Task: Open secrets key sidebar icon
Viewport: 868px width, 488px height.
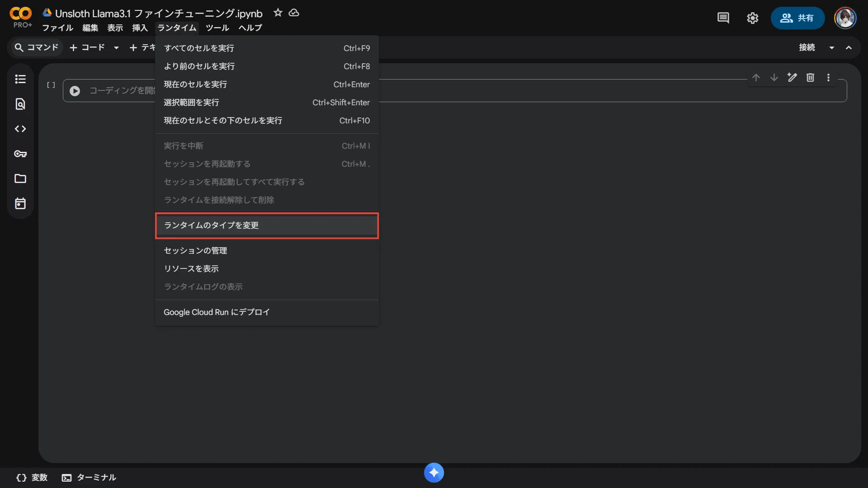Action: tap(20, 154)
